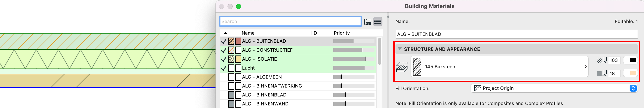
Task: Sort materials by the Name column
Action: [x=275, y=33]
